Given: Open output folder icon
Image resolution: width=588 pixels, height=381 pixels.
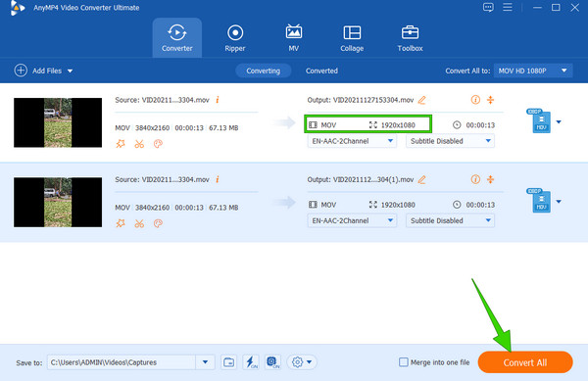Looking at the screenshot, I should pyautogui.click(x=228, y=362).
